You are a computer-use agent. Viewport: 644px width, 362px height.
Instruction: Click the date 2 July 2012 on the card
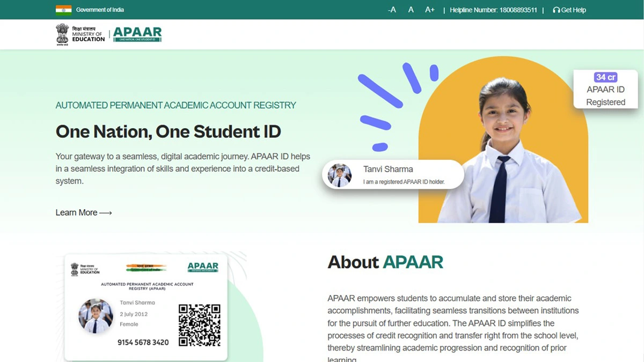tap(134, 314)
